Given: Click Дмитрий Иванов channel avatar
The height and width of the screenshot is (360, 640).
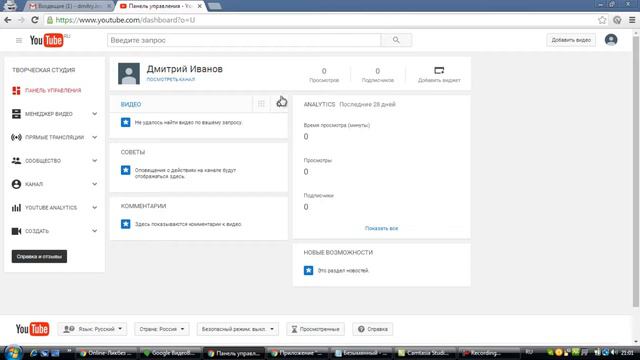Looking at the screenshot, I should pos(129,73).
